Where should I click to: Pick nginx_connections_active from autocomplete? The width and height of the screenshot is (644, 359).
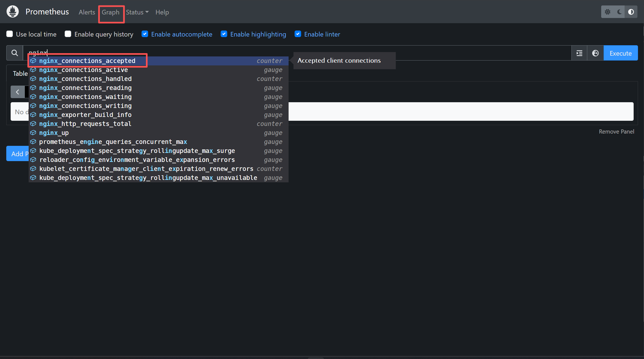pos(158,70)
